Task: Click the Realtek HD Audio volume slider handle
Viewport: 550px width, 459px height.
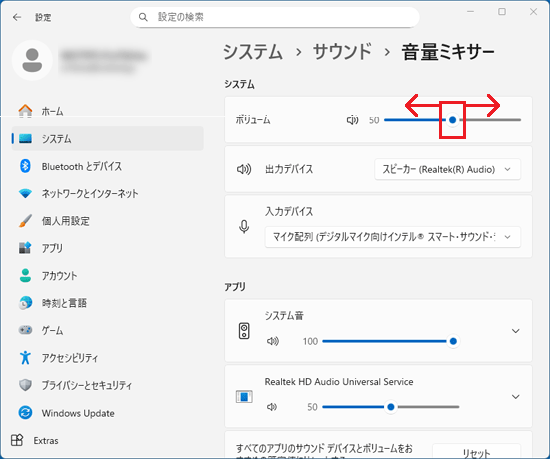Action: point(391,407)
